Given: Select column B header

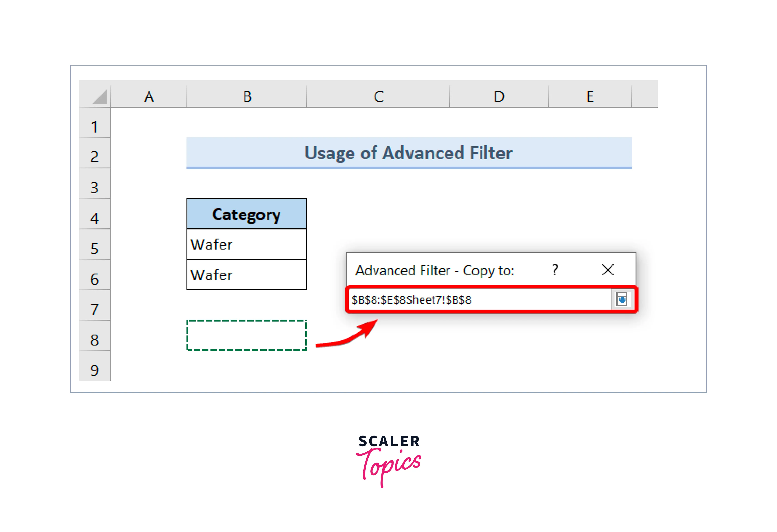Looking at the screenshot, I should [247, 97].
